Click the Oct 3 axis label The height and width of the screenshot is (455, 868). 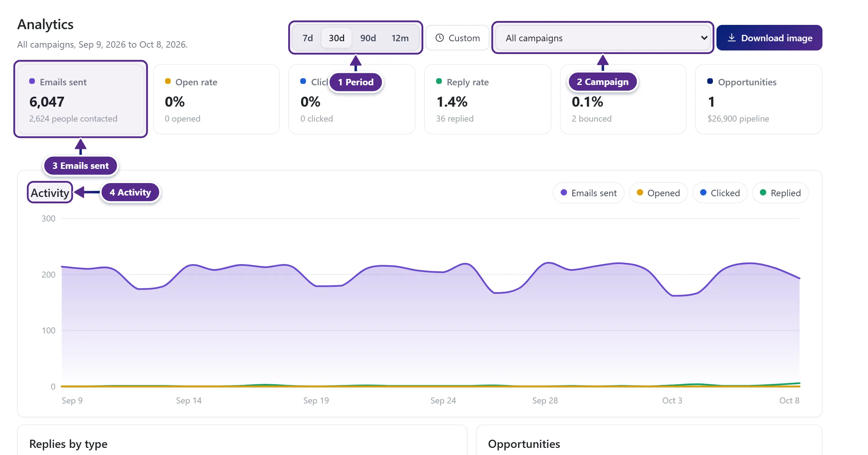coord(672,401)
